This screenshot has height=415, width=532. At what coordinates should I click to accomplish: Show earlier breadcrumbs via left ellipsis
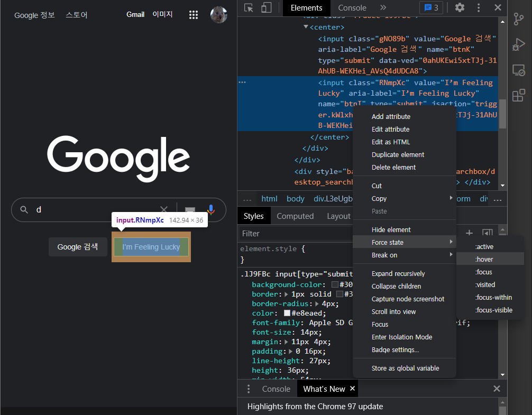(247, 199)
